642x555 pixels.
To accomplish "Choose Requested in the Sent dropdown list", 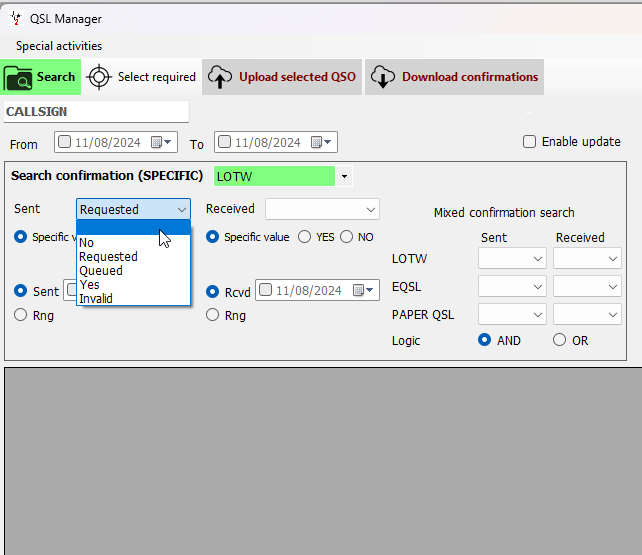I will (x=133, y=257).
